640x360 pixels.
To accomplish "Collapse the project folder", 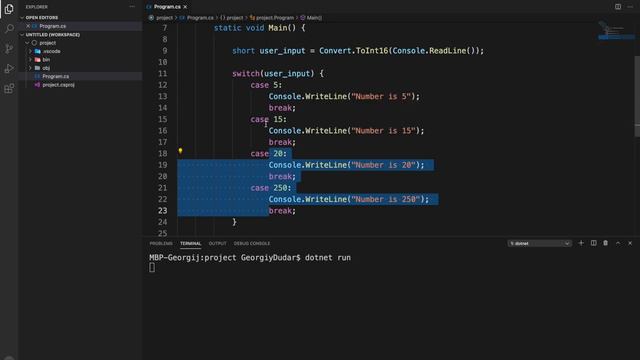I will pos(27,43).
